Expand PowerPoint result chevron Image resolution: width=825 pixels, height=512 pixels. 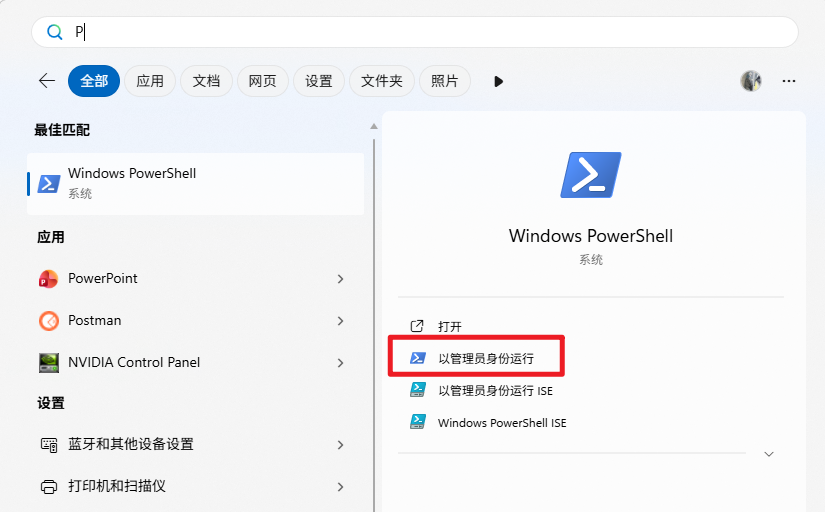(340, 279)
